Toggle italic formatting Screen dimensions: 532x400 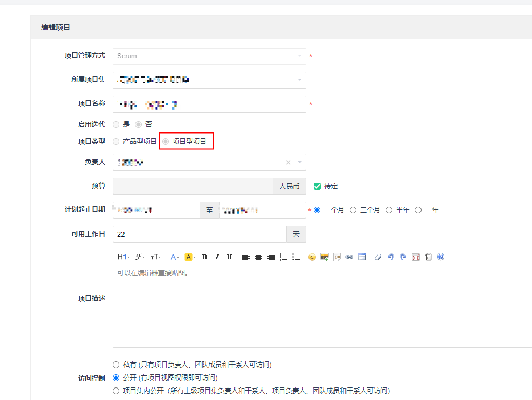tap(217, 257)
